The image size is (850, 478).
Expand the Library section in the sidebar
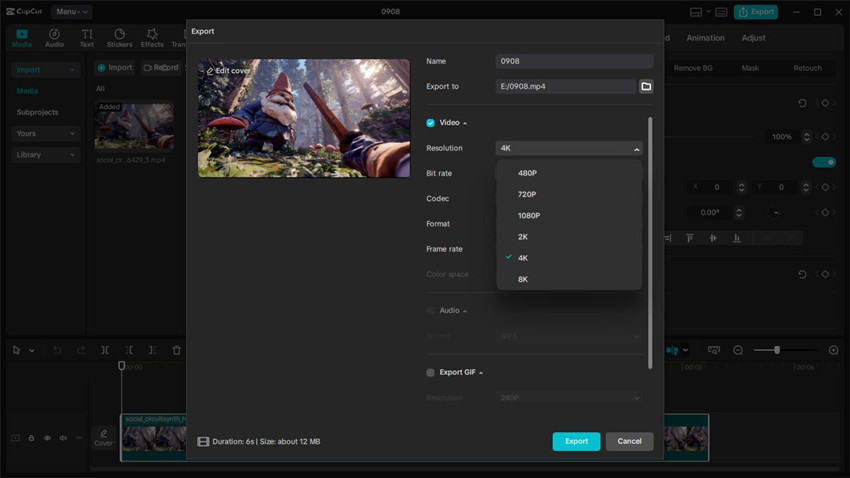(x=45, y=154)
